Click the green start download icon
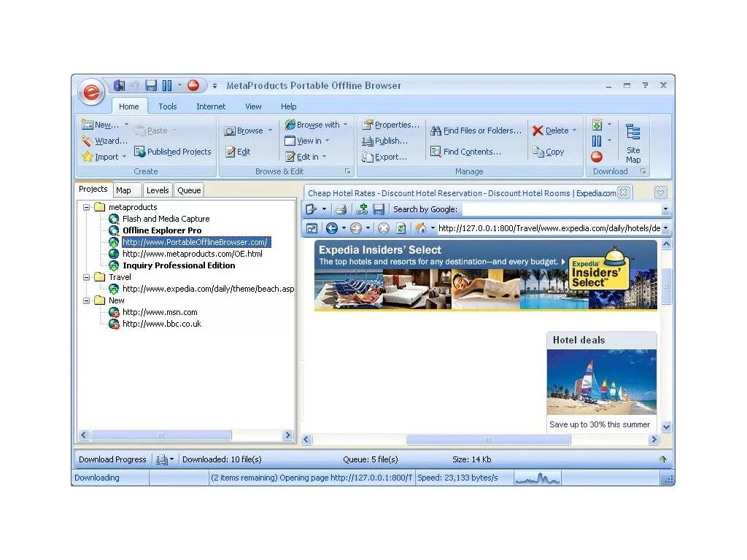Viewport: 747px width, 560px height. point(597,125)
